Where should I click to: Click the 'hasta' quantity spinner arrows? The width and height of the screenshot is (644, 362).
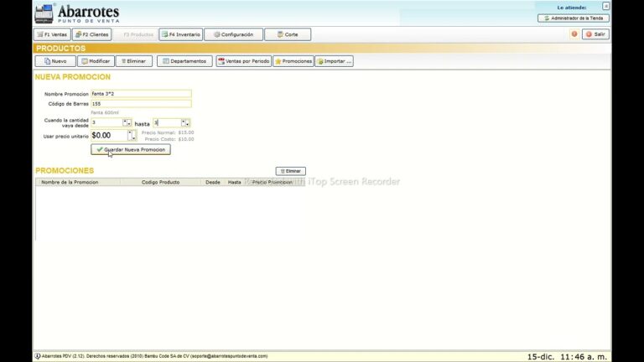click(x=185, y=122)
